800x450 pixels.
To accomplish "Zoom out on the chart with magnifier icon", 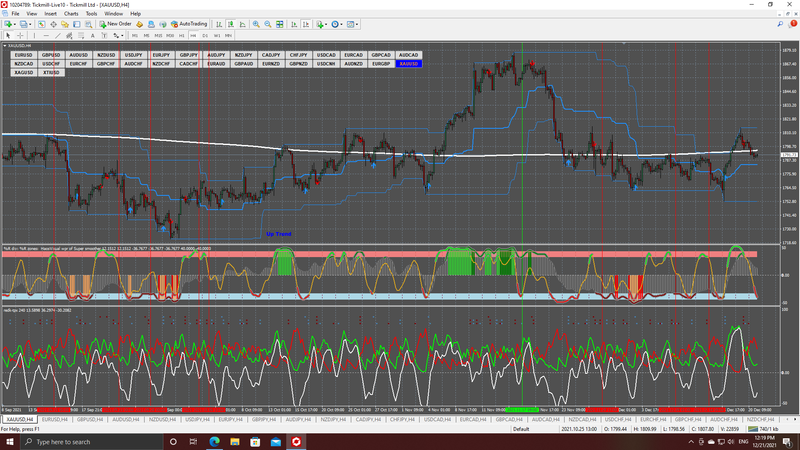I will coord(267,23).
